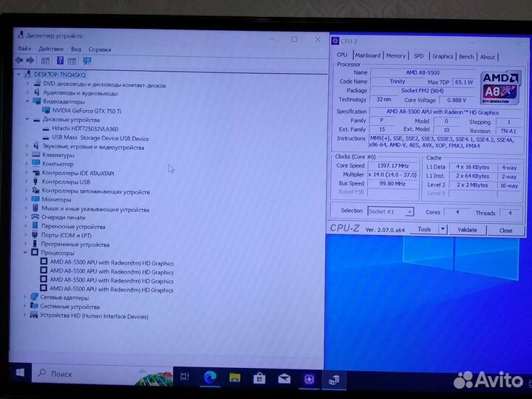
Task: Click the Контроллеры запоминающих устройств icon
Action: click(35, 191)
